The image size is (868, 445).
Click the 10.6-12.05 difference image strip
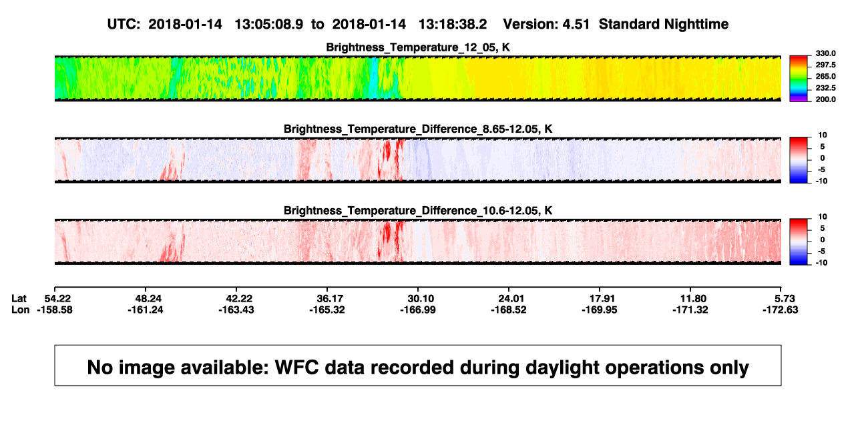[417, 242]
